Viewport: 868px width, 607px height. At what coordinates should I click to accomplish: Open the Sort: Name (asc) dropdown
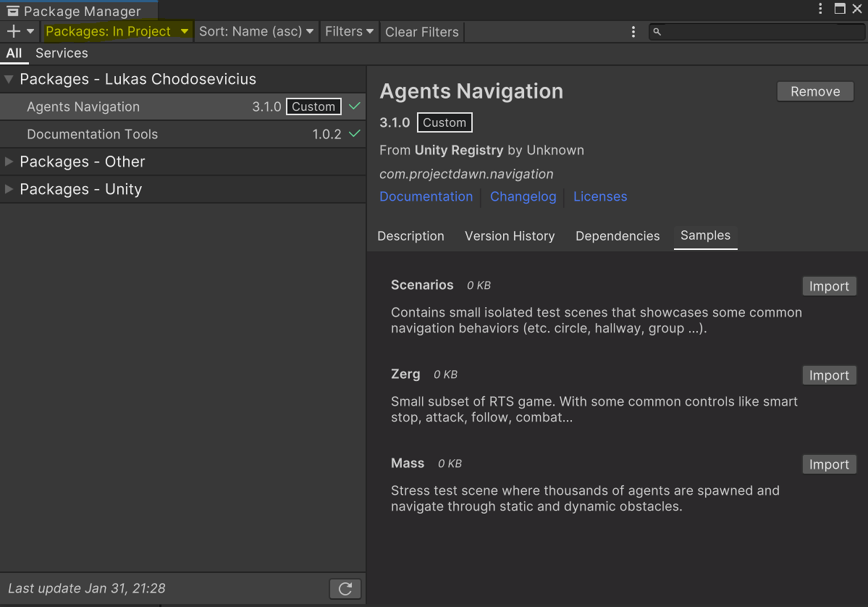[x=256, y=32]
